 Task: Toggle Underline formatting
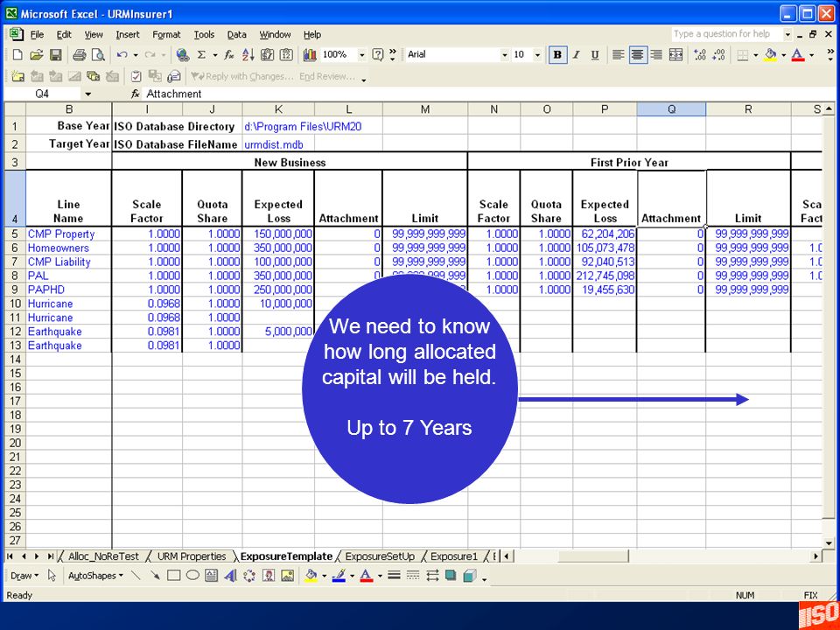coord(595,54)
